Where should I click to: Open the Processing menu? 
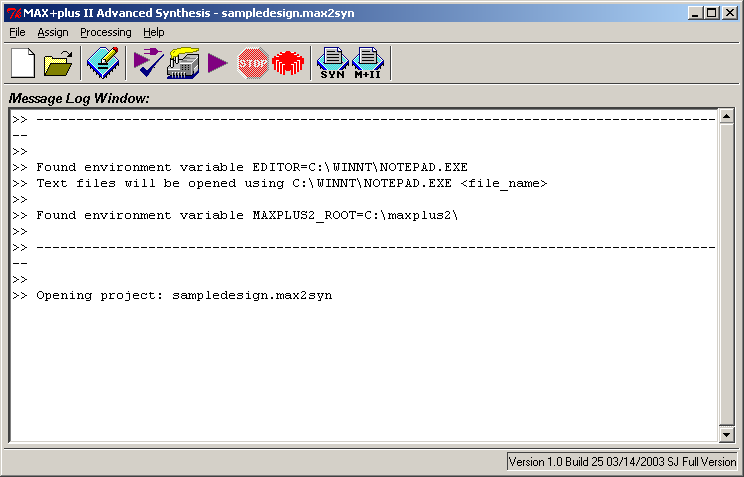point(105,32)
